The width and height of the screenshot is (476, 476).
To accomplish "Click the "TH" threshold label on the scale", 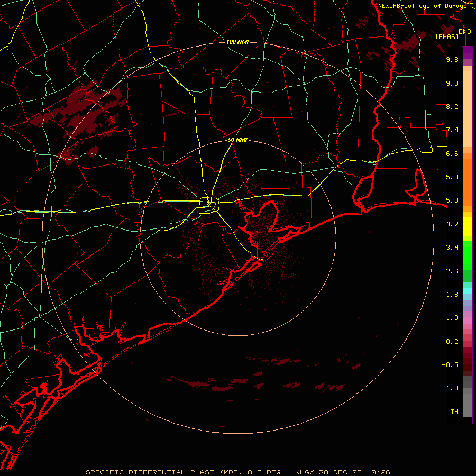I will 454,412.
